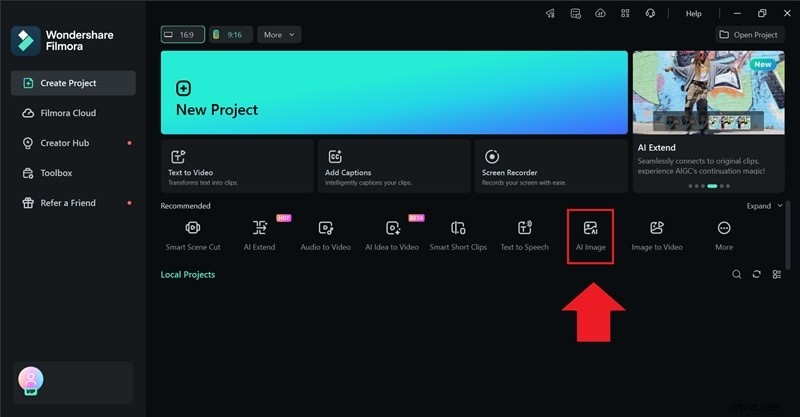
Task: Open the AI Image tool
Action: (x=590, y=234)
